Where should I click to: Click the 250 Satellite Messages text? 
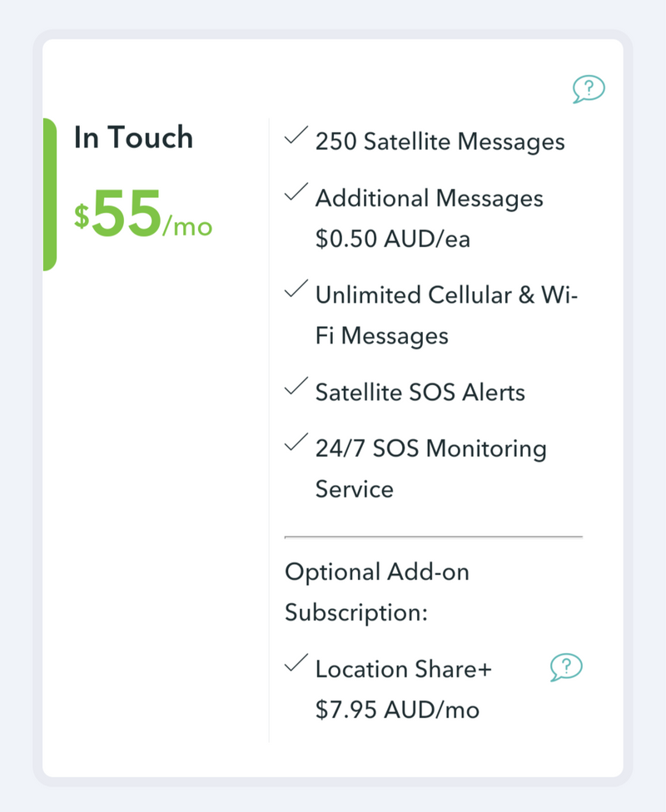[440, 141]
